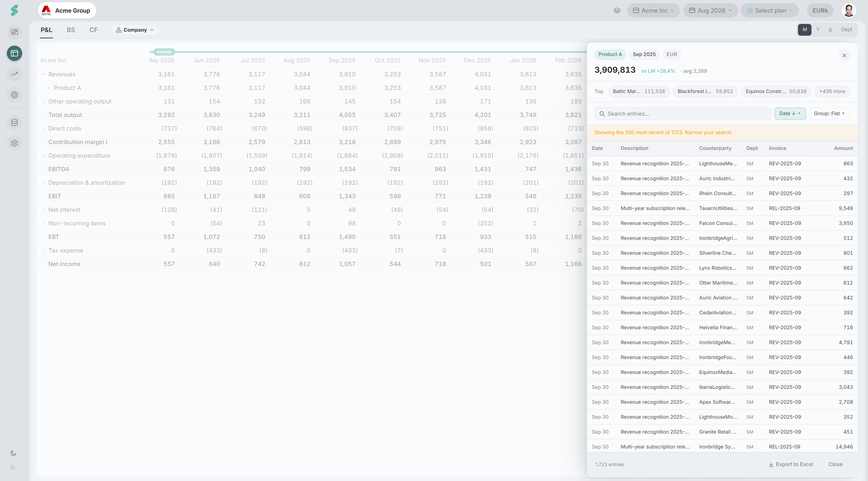Select the Ironbridge Sy... entry 14,946
The height and width of the screenshot is (481, 868).
(722, 447)
